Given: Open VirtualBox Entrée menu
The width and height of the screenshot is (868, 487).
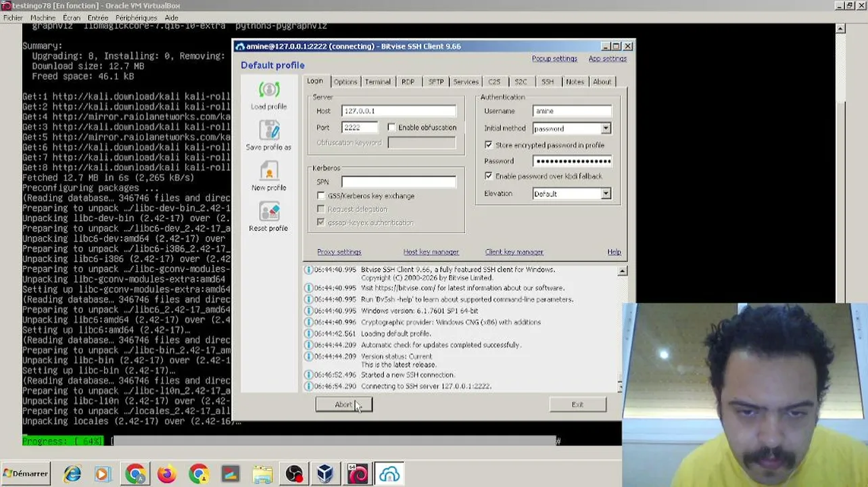Looking at the screenshot, I should (98, 18).
